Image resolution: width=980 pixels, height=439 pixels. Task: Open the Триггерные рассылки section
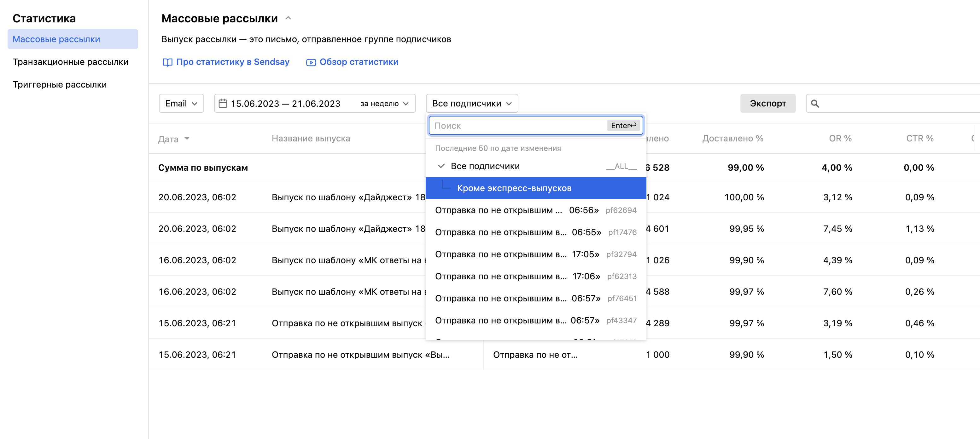59,84
